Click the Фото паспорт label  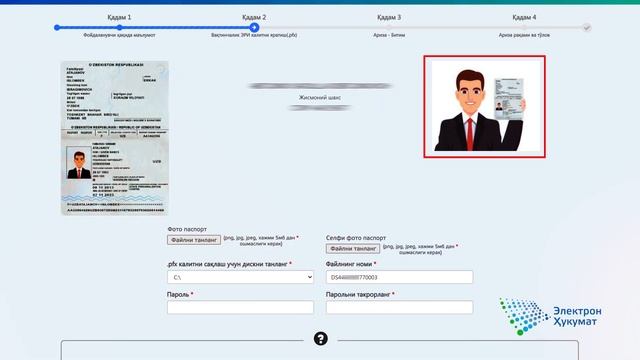pos(187,229)
